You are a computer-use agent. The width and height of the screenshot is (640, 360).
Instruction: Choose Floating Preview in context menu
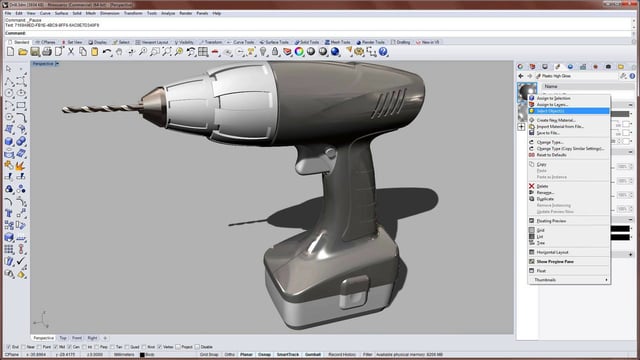click(x=569, y=221)
